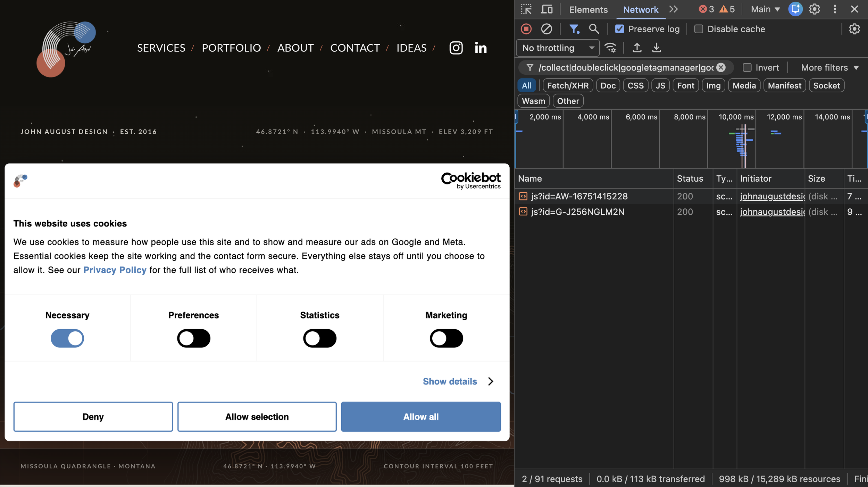
Task: Open initiator link for the AW-16751415228 request
Action: (x=772, y=196)
